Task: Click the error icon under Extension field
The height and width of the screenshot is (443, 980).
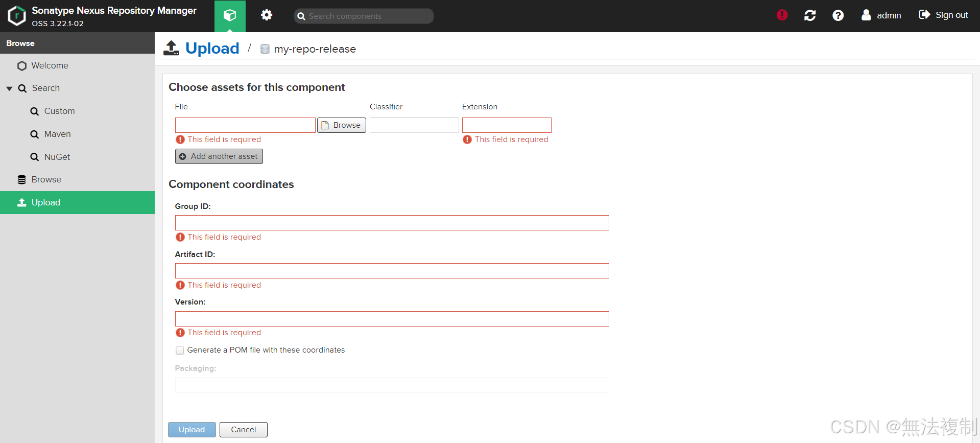Action: point(467,139)
